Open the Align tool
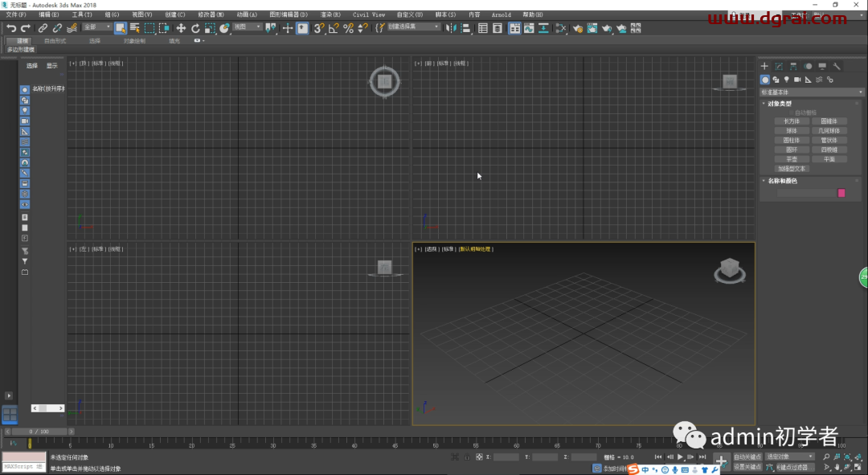Screen dimensions: 868x475 465,27
